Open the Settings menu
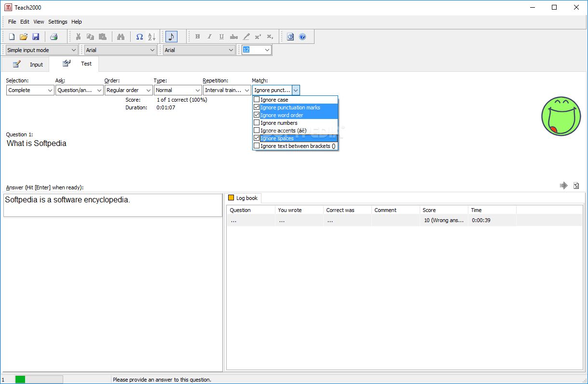 tap(58, 22)
